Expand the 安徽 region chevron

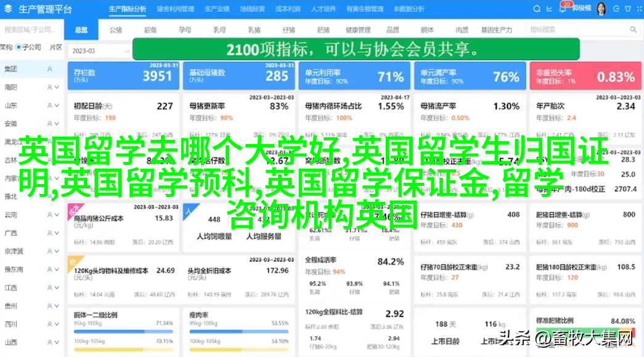pos(57,124)
